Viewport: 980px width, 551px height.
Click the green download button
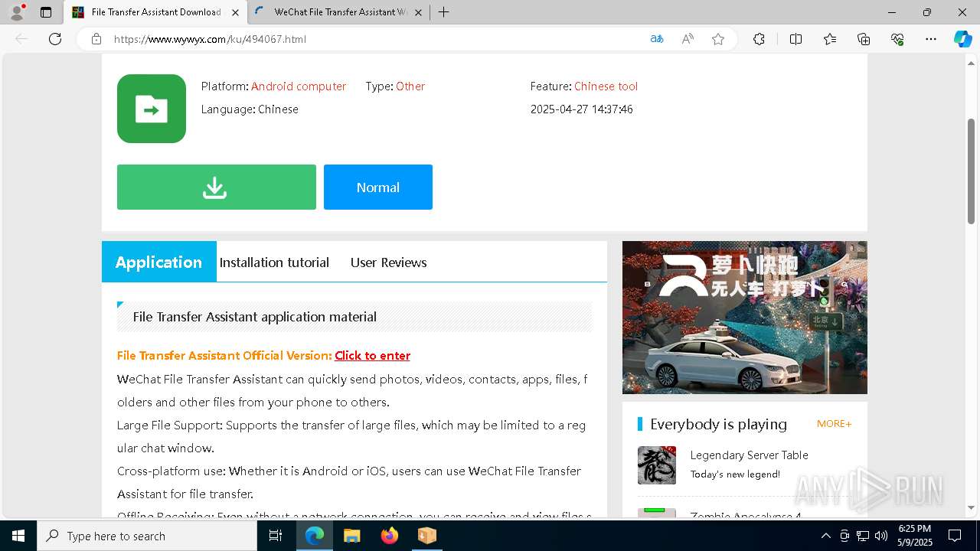[217, 187]
